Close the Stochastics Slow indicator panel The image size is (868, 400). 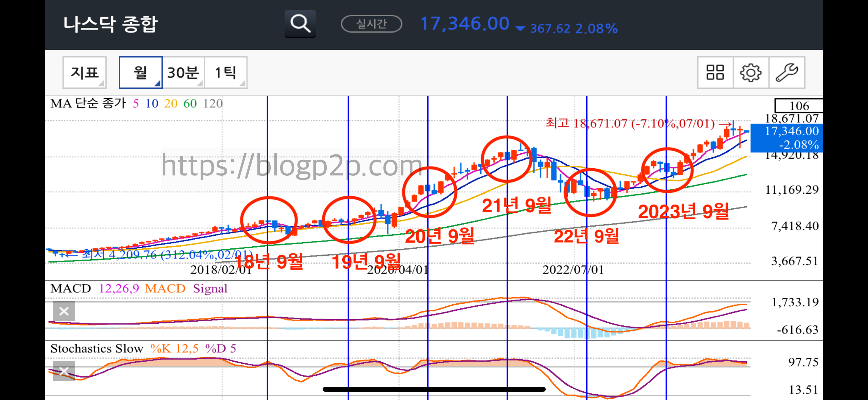click(64, 372)
